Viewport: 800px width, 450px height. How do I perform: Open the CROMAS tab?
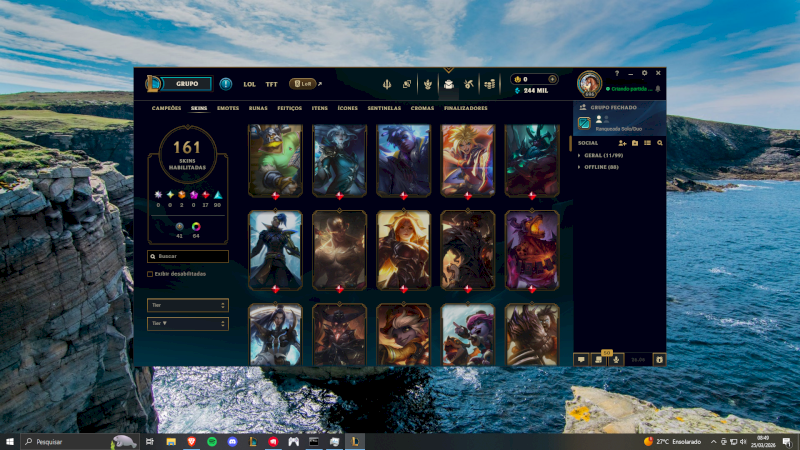click(x=422, y=108)
